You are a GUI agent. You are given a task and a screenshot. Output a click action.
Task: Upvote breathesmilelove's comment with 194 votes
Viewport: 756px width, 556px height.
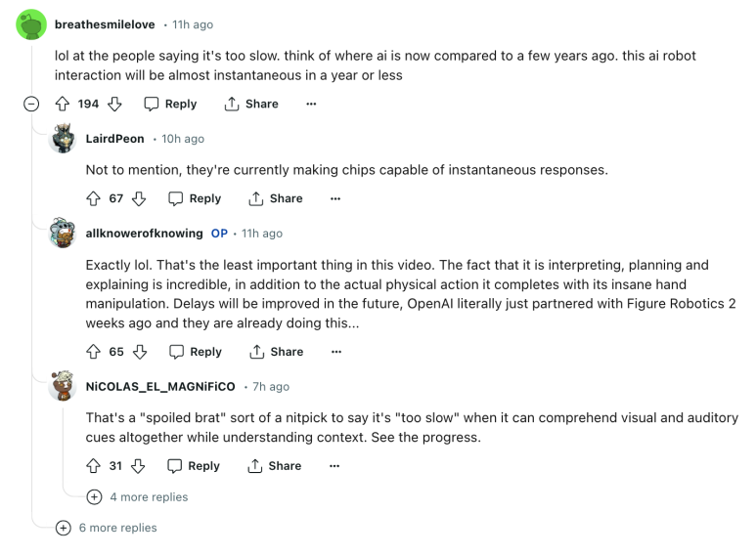pyautogui.click(x=64, y=104)
